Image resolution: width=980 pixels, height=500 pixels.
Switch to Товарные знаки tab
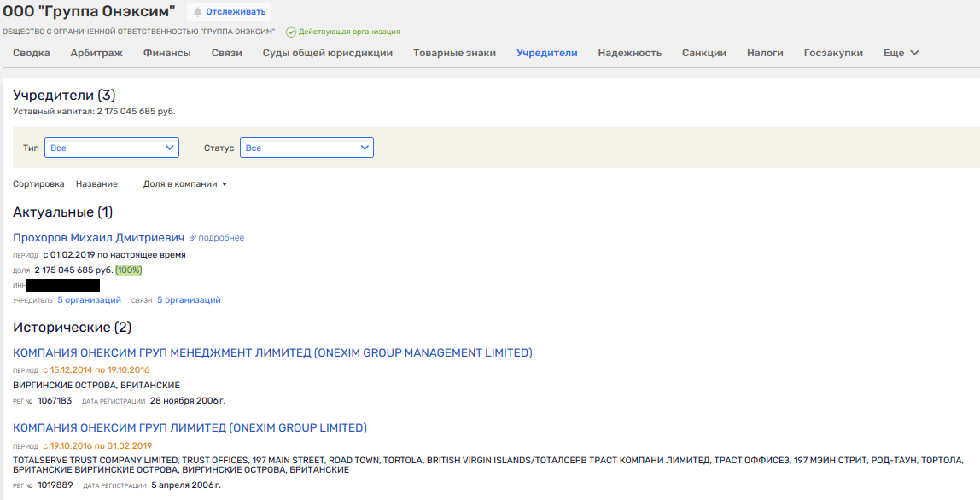(x=454, y=53)
